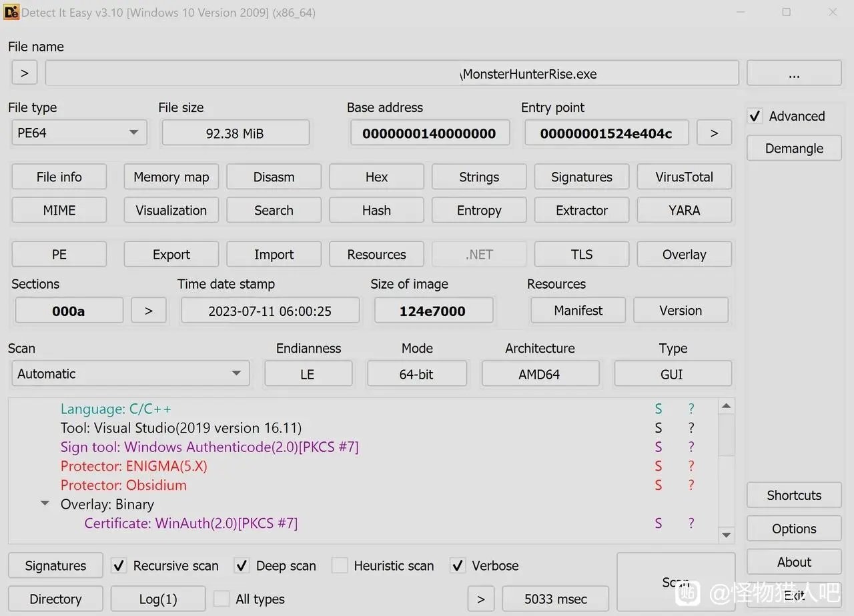Screen dimensions: 854x616
Task: Click the S marker on Language: C/C++ row
Action: (659, 409)
